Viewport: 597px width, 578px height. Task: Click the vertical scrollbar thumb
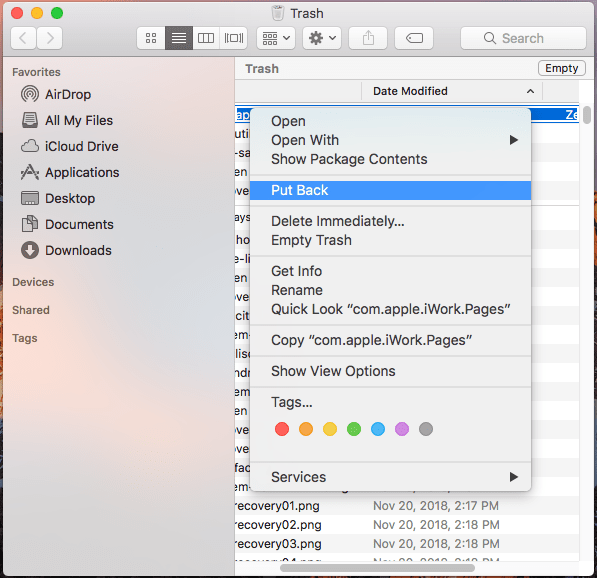click(x=587, y=115)
